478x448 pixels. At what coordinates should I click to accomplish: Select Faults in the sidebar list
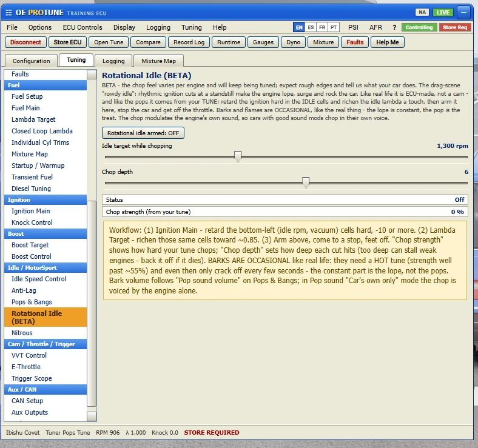pyautogui.click(x=45, y=74)
